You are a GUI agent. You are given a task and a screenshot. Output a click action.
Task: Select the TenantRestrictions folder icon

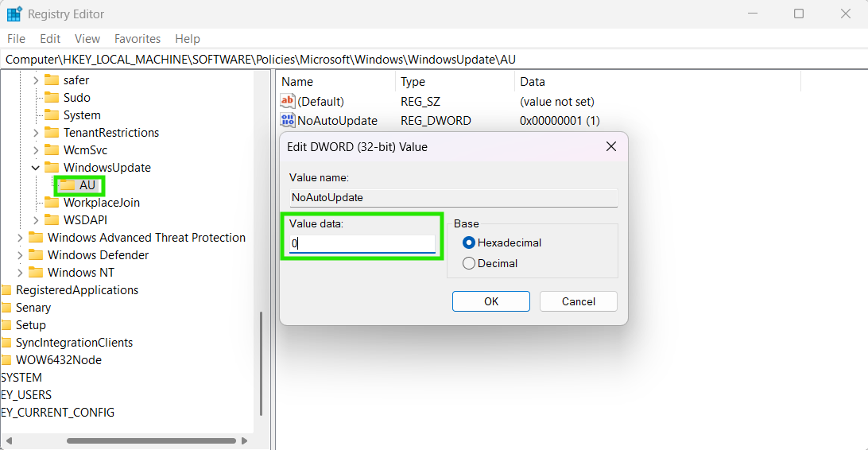click(x=52, y=132)
